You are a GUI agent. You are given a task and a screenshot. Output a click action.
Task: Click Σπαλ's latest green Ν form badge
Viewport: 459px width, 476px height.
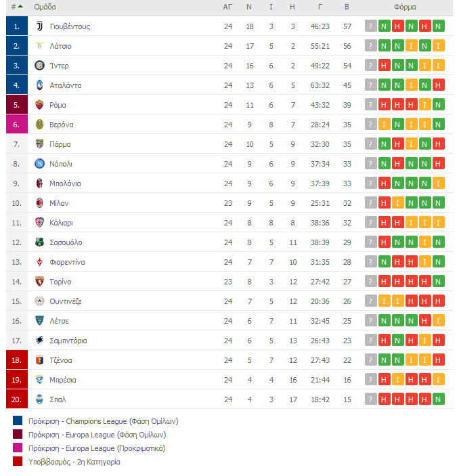[438, 399]
